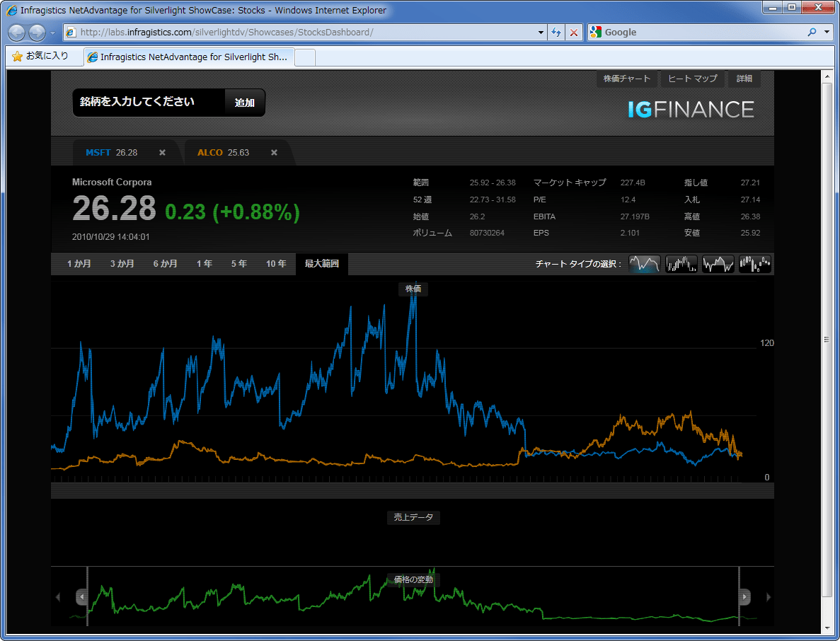
Task: Set the time range to 6か月
Action: [x=166, y=264]
